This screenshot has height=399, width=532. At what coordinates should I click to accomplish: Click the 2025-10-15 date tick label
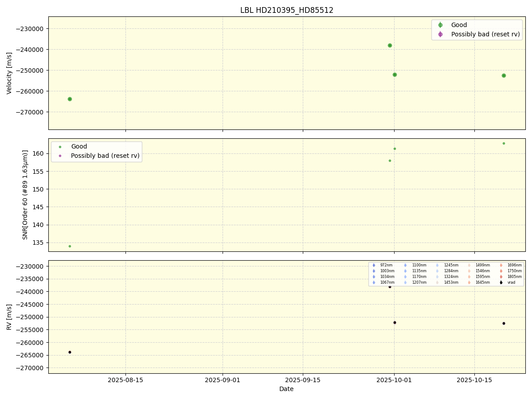pos(474,380)
